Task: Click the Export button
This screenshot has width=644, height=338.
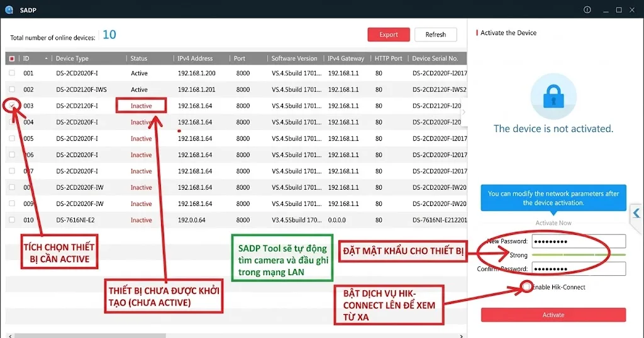Action: point(389,35)
